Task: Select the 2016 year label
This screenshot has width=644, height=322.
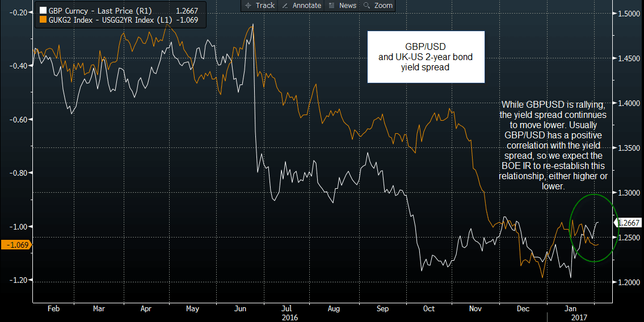Action: pyautogui.click(x=289, y=317)
